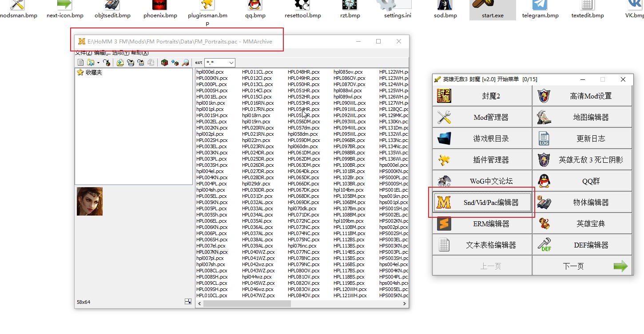This screenshot has width=644, height=334.
Task: Open 封魔2 in the launcher menu
Action: 482,96
